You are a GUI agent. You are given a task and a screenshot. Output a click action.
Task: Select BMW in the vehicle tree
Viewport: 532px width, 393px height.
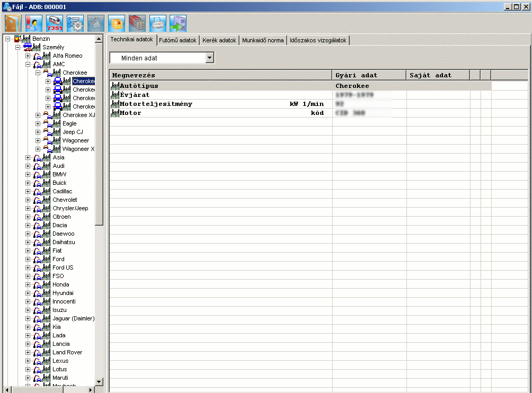coord(59,174)
